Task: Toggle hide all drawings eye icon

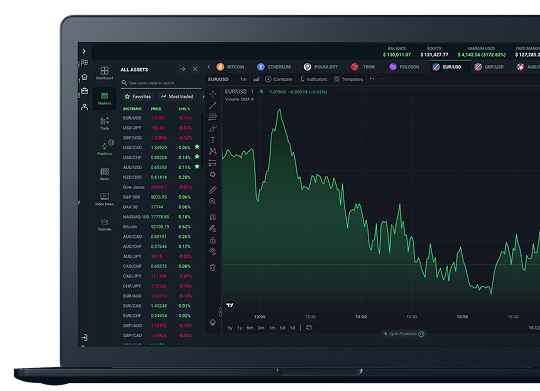Action: click(x=213, y=251)
